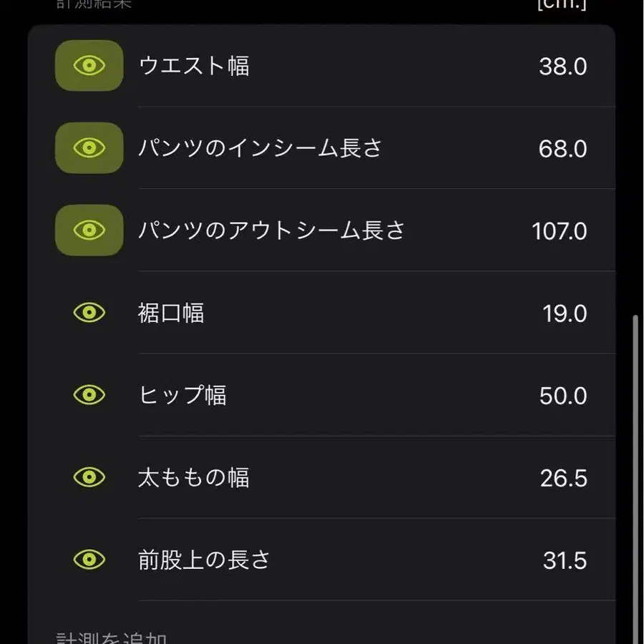Hide the パンツのインシーム長さ measurement eye

click(89, 148)
